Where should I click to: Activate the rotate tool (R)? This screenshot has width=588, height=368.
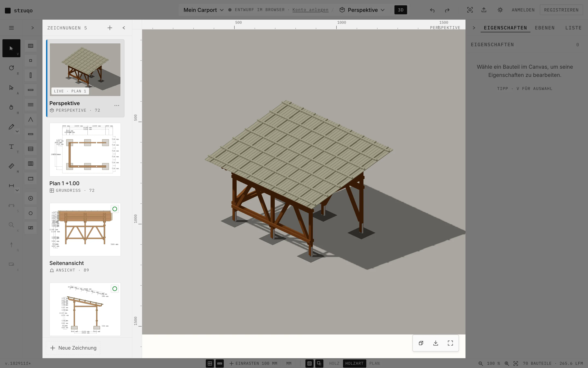[11, 68]
